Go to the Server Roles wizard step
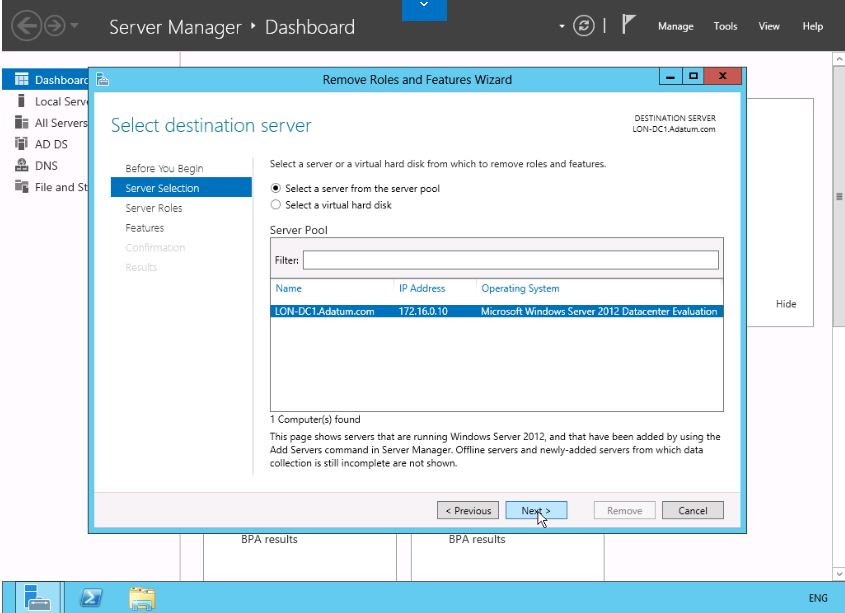This screenshot has width=845, height=613. (154, 208)
